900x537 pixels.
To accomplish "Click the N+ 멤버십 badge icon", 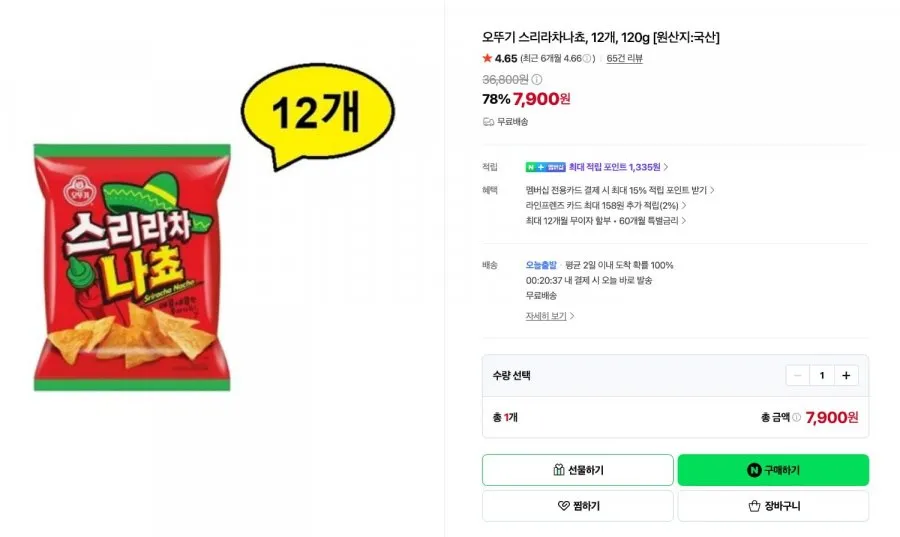I will tap(545, 167).
